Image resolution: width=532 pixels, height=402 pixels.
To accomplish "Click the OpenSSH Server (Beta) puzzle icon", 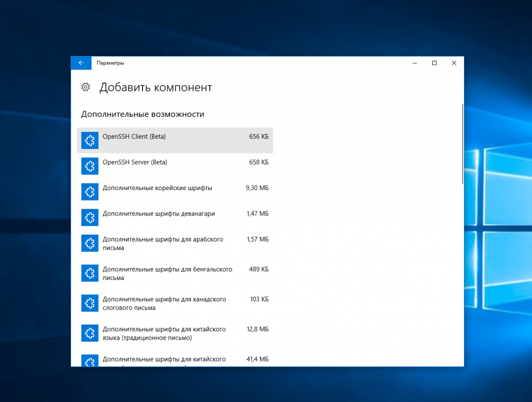I will click(x=89, y=166).
